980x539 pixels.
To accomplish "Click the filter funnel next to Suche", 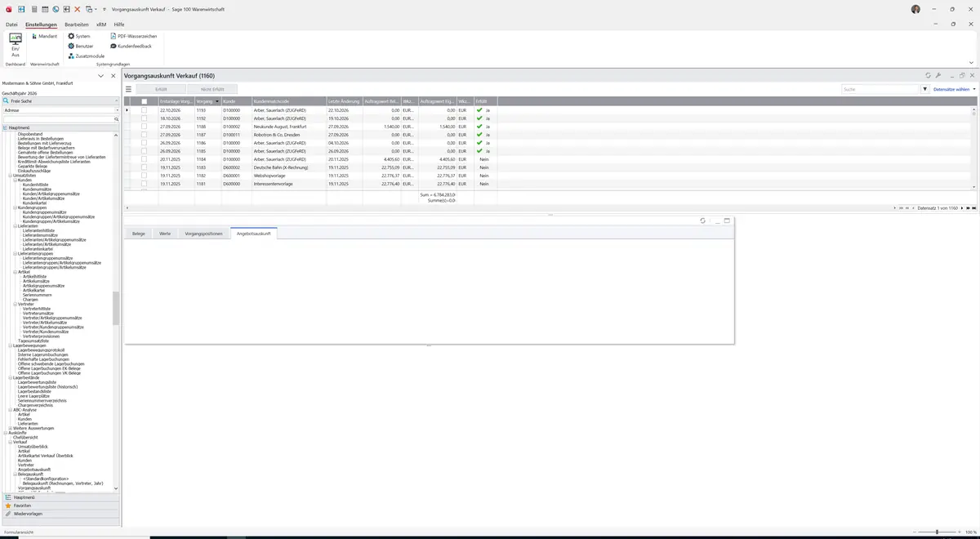I will coord(925,89).
